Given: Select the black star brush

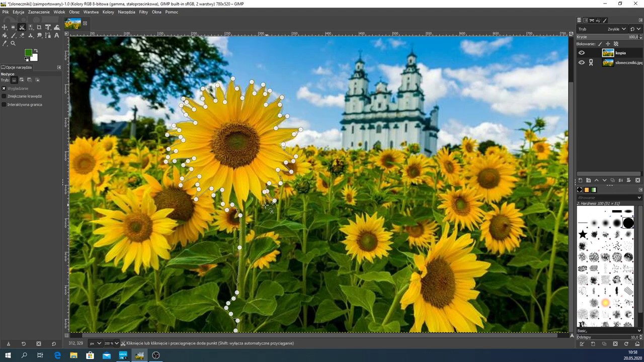Looking at the screenshot, I should 583,234.
